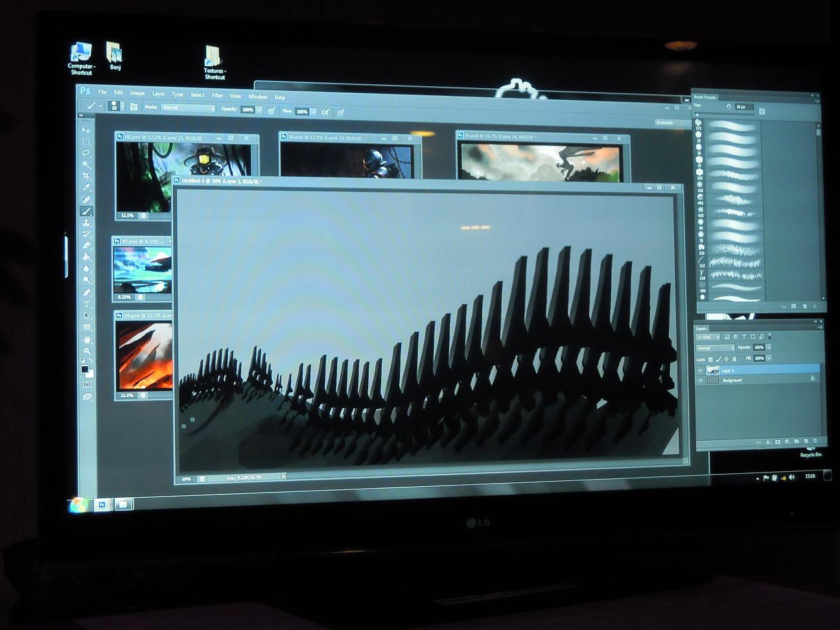This screenshot has height=630, width=840.
Task: Open the layer blend mode dropdown
Action: click(715, 348)
